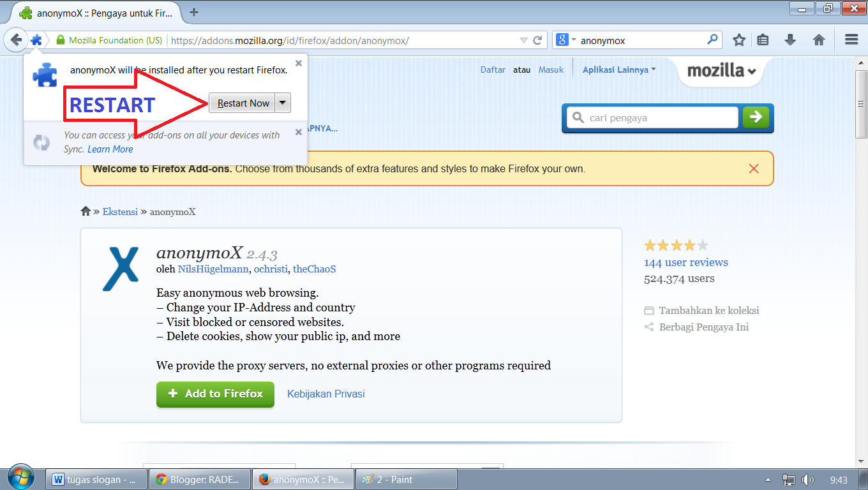
Task: Click the Sync circular arrows icon
Action: (x=41, y=142)
